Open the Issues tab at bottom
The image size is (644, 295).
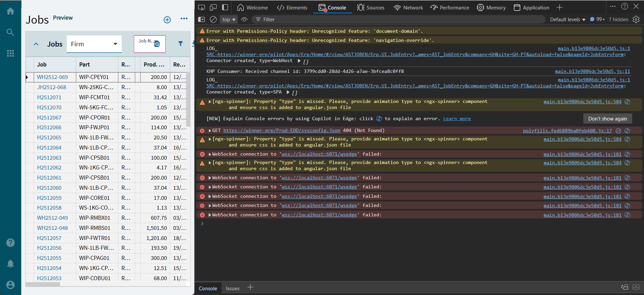[x=232, y=288]
